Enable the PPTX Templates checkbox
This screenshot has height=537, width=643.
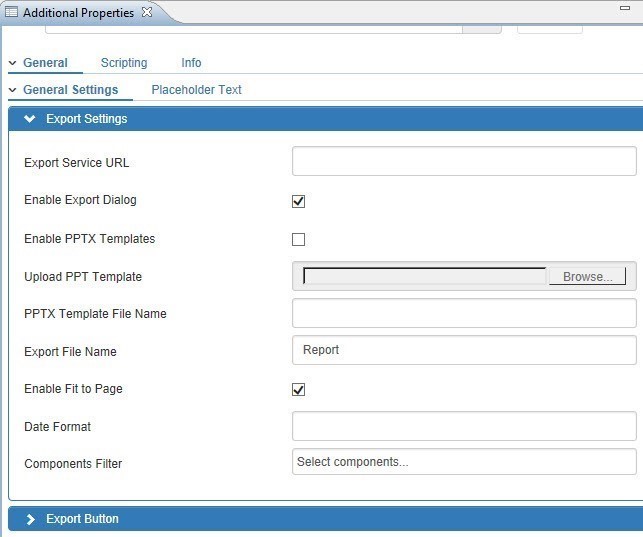298,239
